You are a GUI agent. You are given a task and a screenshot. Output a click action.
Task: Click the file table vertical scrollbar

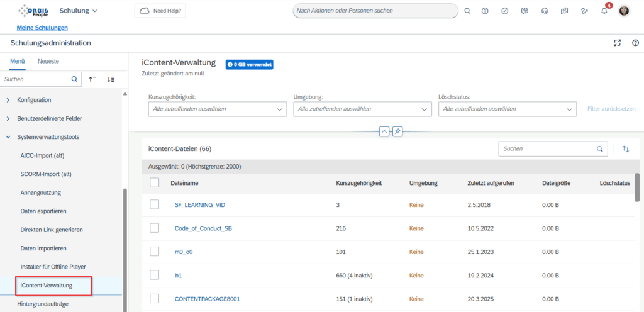(637, 189)
